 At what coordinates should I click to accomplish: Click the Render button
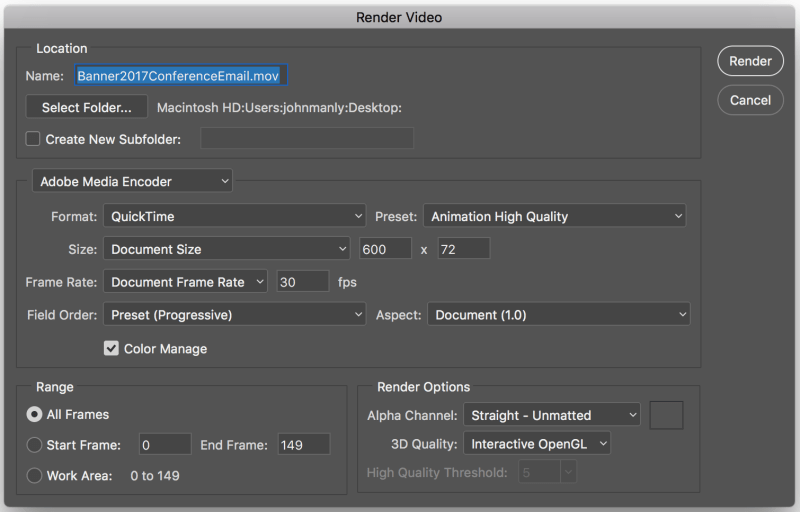click(x=750, y=61)
